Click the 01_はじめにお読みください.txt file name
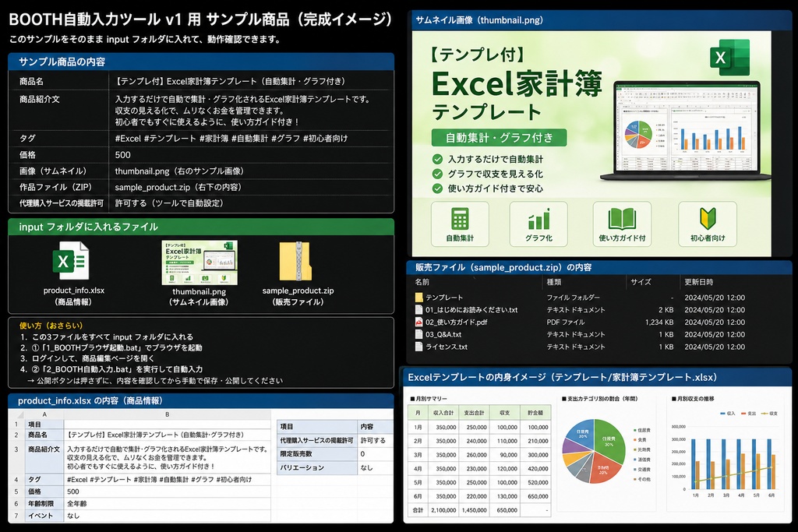Screen dimensions: 798x532 point(471,310)
